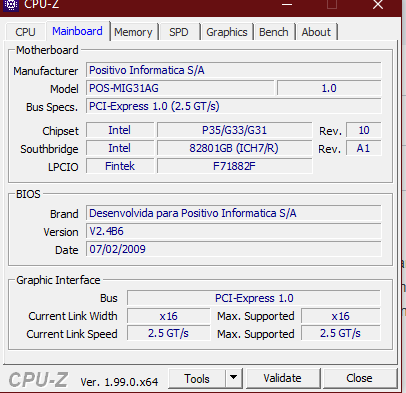The image size is (406, 393).
Task: Click the model revision '1.0' field
Action: tap(329, 88)
